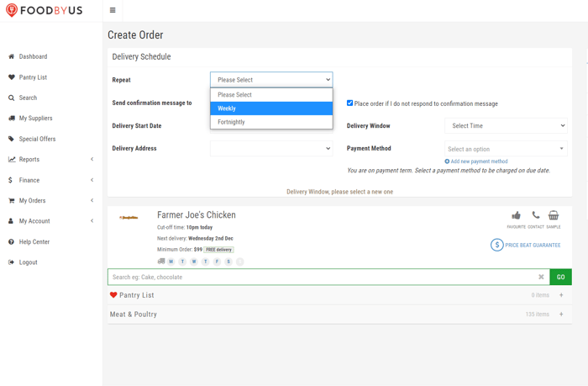588x386 pixels.
Task: Click the Sample basket icon
Action: [553, 215]
